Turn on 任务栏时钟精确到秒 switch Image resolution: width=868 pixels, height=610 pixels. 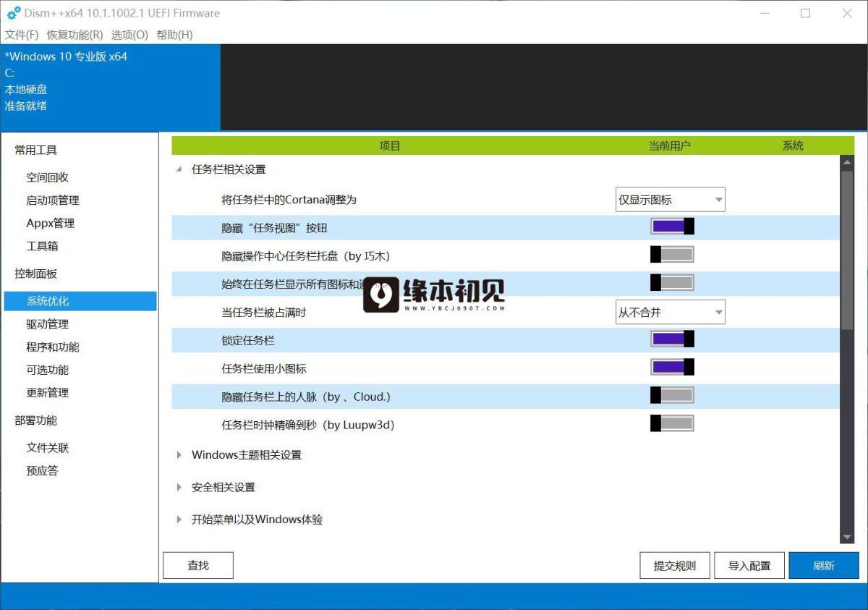[x=673, y=423]
